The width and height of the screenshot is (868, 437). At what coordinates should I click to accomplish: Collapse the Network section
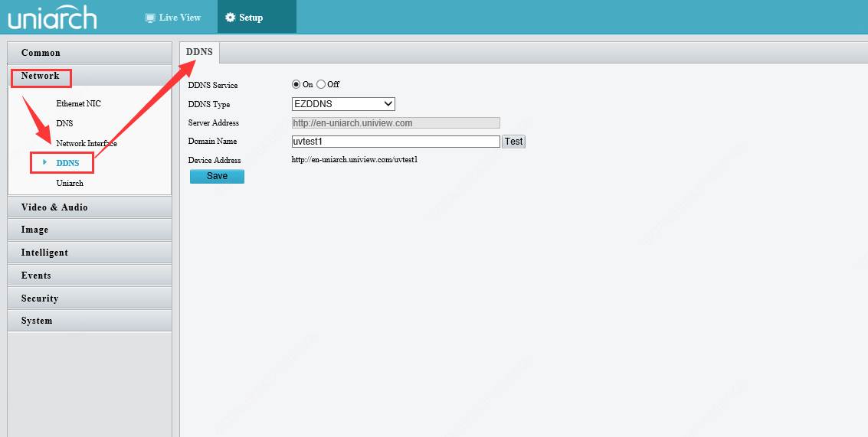(90, 76)
